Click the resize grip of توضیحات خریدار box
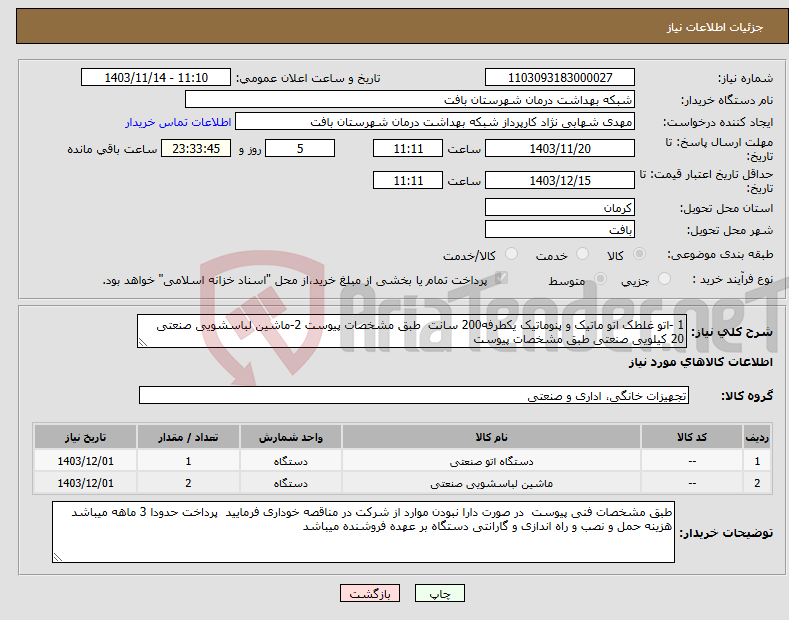Image resolution: width=789 pixels, height=620 pixels. click(x=58, y=557)
